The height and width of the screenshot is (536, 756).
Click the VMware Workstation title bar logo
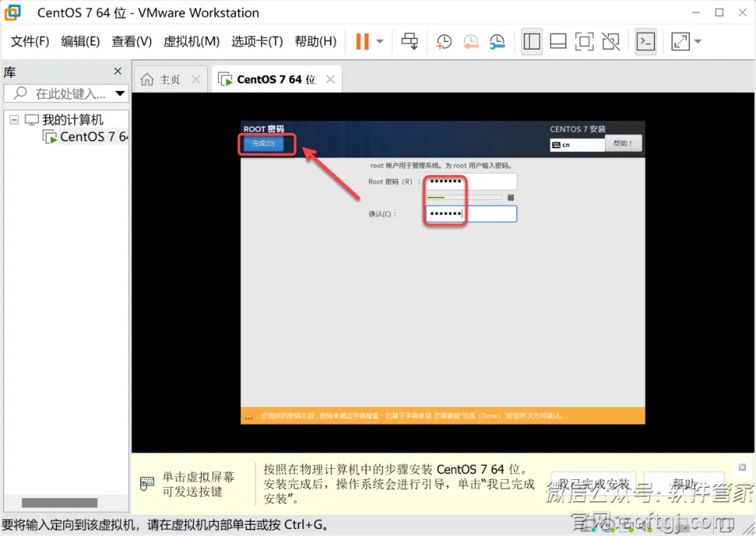point(13,13)
